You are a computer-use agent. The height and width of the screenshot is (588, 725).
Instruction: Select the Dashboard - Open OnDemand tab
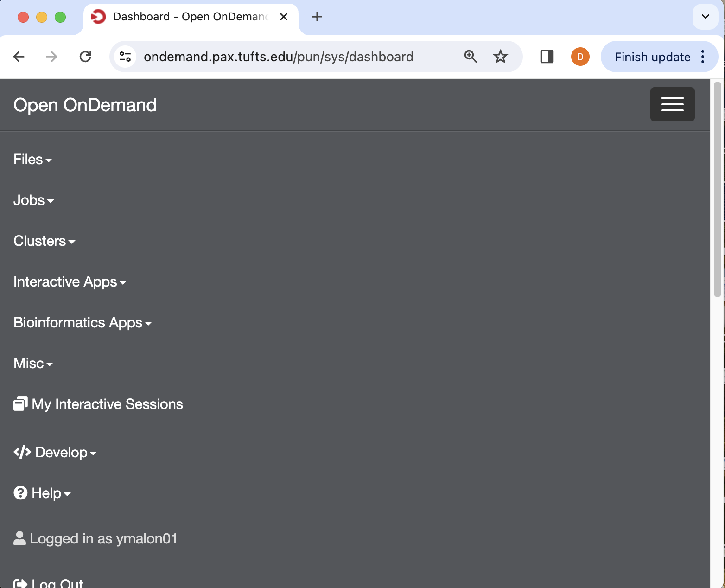[191, 18]
